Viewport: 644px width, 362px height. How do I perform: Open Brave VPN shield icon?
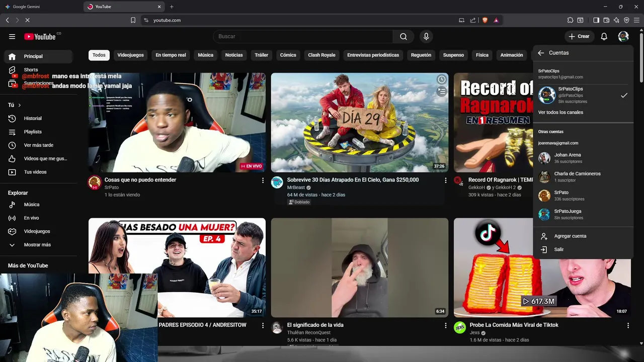[x=626, y=20]
